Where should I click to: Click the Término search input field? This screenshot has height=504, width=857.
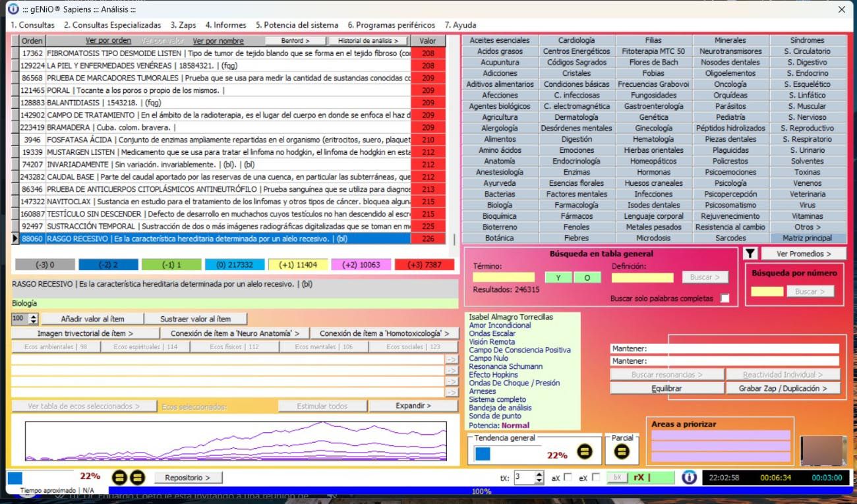click(504, 277)
